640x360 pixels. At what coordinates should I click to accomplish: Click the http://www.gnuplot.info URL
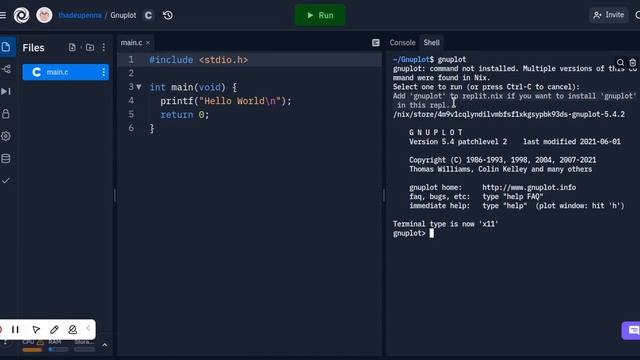tap(529, 187)
